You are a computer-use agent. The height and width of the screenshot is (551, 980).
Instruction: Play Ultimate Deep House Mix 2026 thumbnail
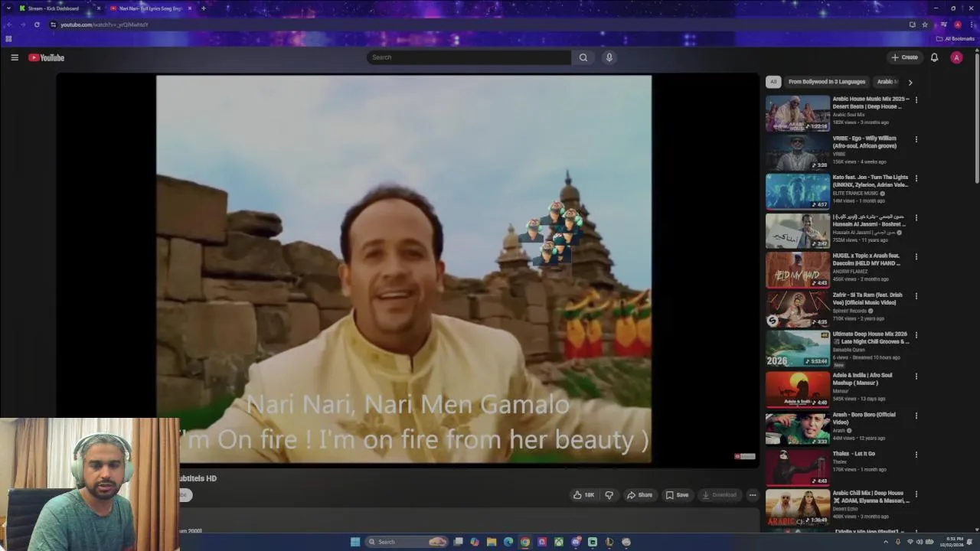pos(798,349)
